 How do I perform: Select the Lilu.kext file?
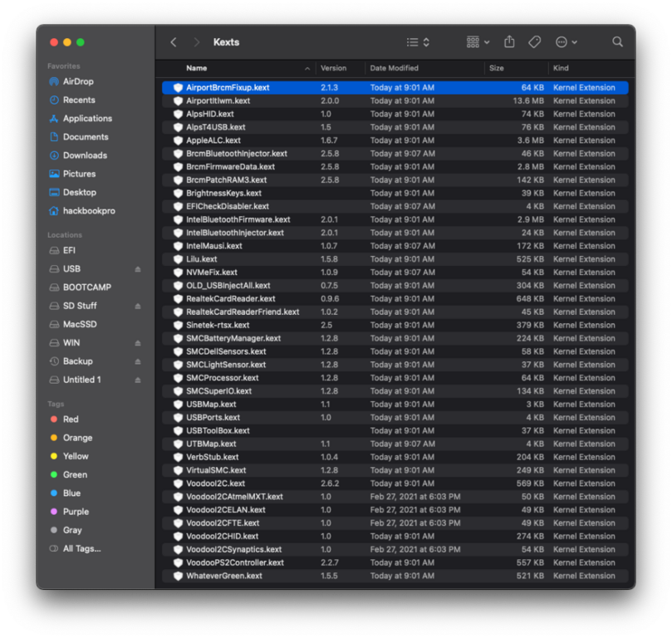tap(203, 259)
